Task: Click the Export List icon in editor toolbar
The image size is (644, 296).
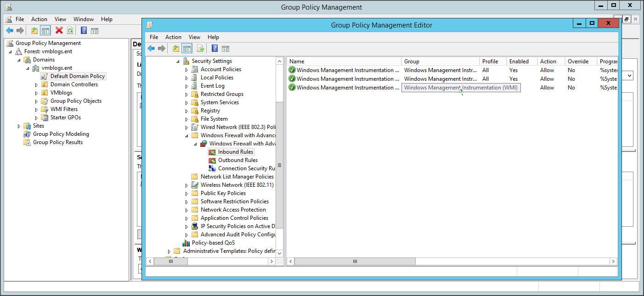Action: click(x=200, y=49)
